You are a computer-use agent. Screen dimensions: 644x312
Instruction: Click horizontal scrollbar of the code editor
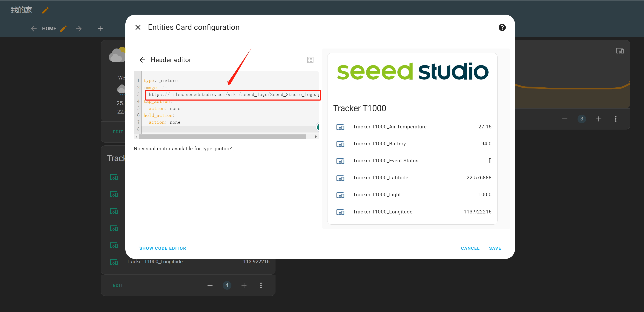[x=223, y=137]
